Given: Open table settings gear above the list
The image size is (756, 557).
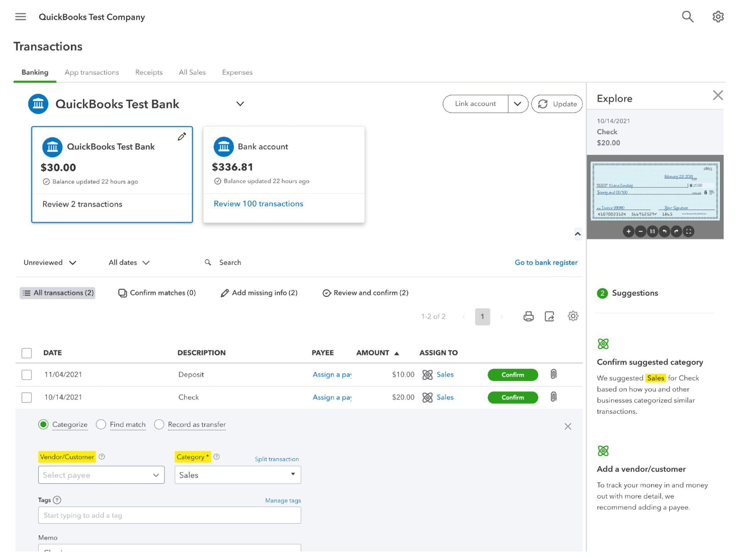Looking at the screenshot, I should [573, 316].
